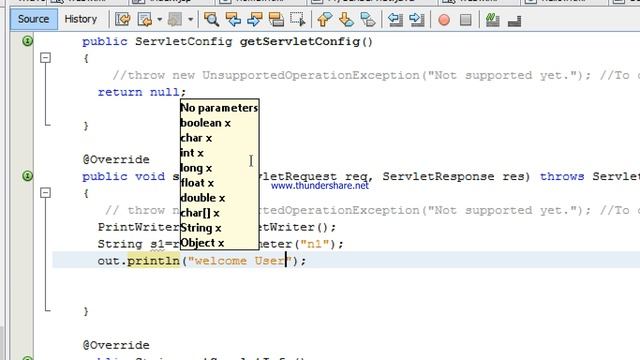Select 'Object x' in parameter popup

(202, 243)
